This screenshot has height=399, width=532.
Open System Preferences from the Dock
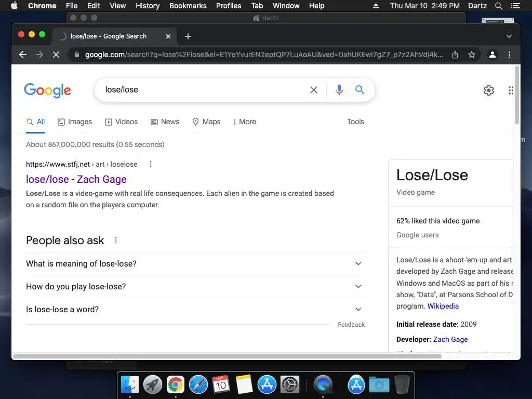[x=290, y=384]
